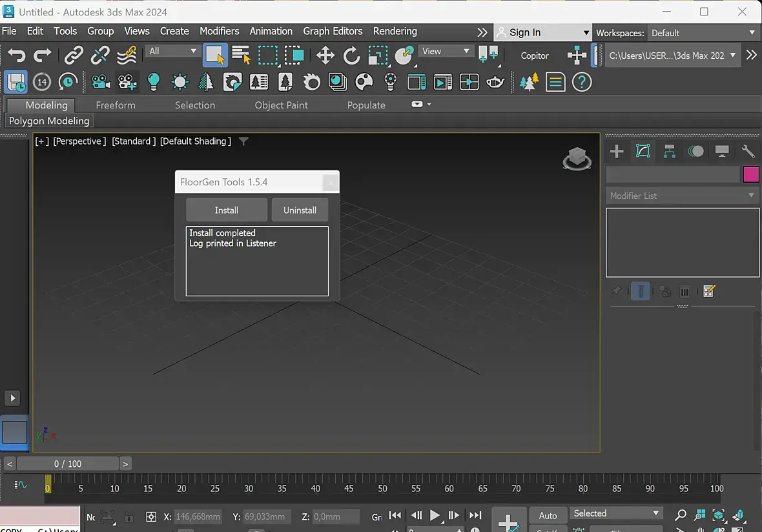The image size is (762, 532).
Task: Click the teapot Render icon
Action: click(495, 82)
